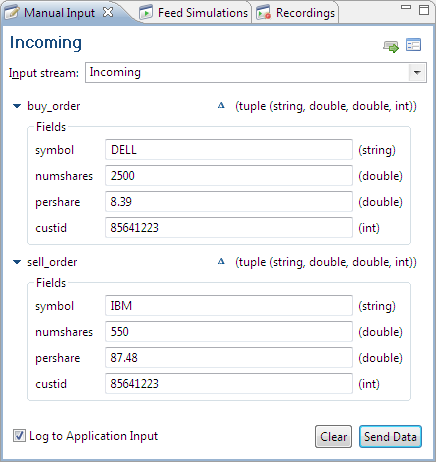Click the Manual Input pencil tab icon

point(12,13)
